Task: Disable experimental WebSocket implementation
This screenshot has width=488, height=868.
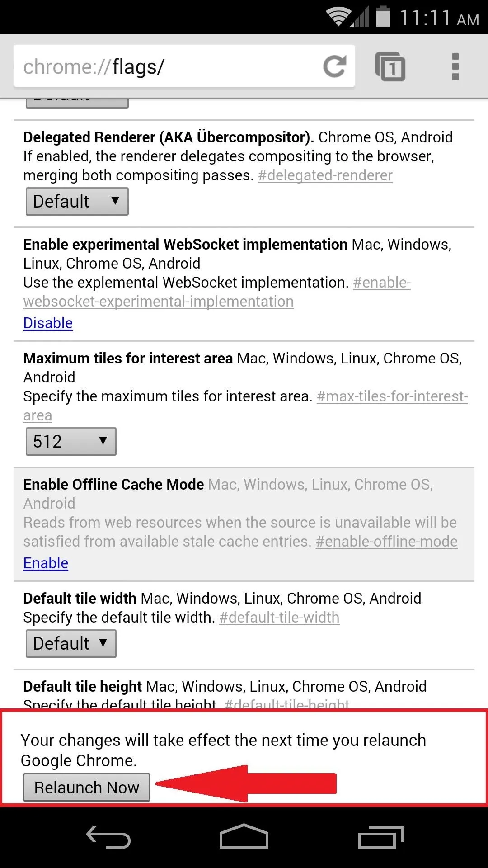Action: click(x=48, y=323)
